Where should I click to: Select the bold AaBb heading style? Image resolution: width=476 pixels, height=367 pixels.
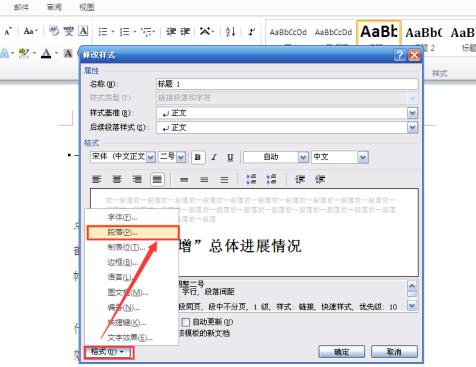[x=379, y=33]
